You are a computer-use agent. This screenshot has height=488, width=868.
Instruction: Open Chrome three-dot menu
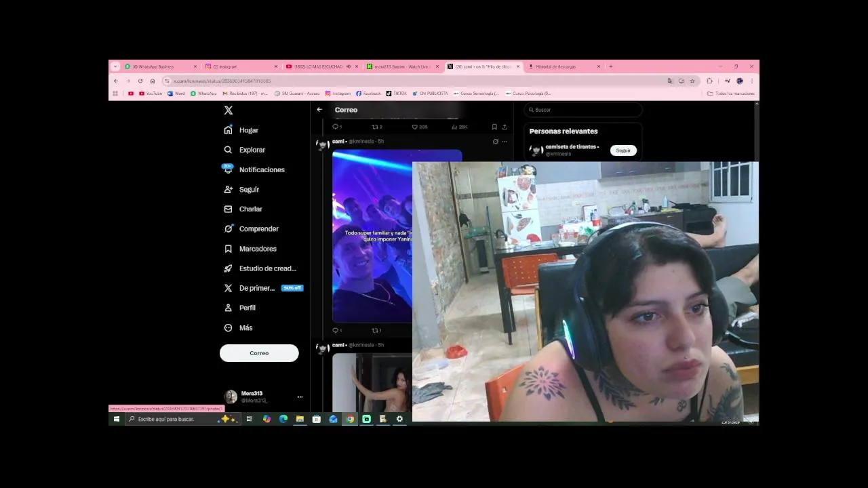[751, 81]
